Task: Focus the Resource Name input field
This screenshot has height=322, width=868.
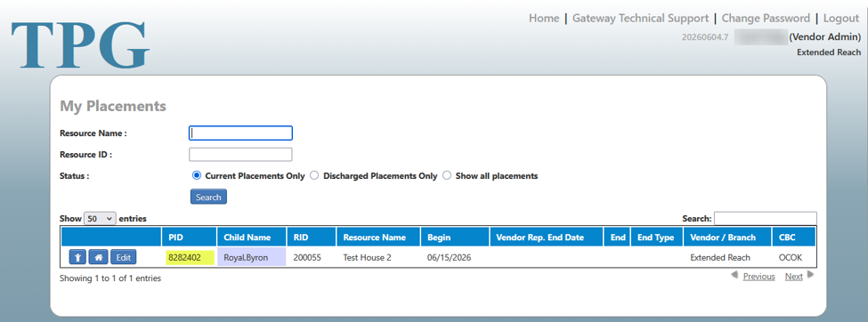Action: (240, 133)
